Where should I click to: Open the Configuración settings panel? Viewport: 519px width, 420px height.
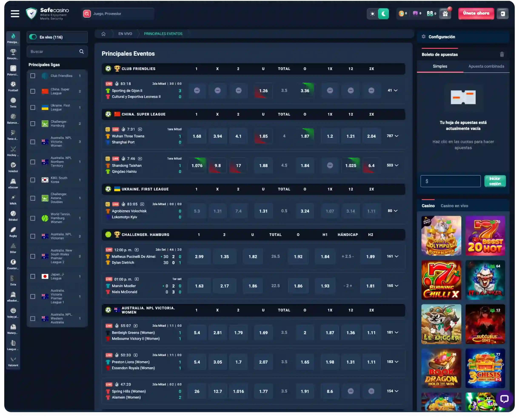(x=463, y=37)
